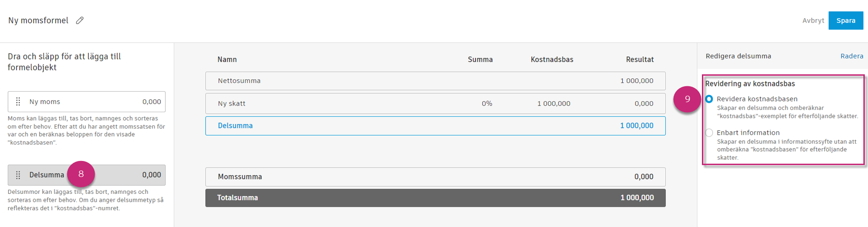
Task: Click the Radera link
Action: [851, 56]
